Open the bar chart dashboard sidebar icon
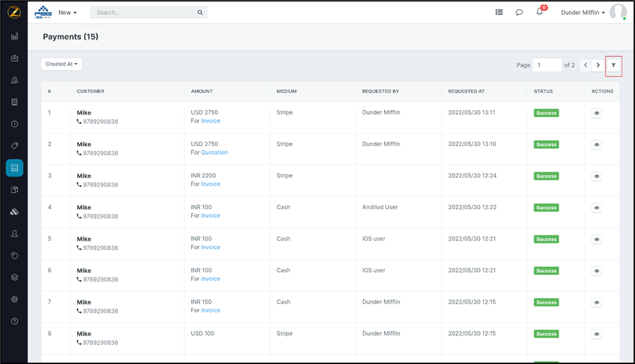635x364 pixels. (15, 36)
